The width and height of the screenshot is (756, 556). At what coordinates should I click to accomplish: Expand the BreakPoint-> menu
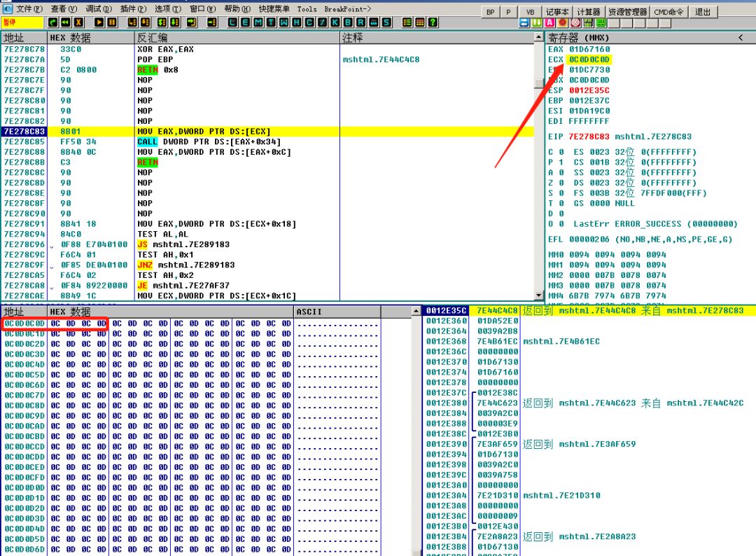pyautogui.click(x=348, y=9)
